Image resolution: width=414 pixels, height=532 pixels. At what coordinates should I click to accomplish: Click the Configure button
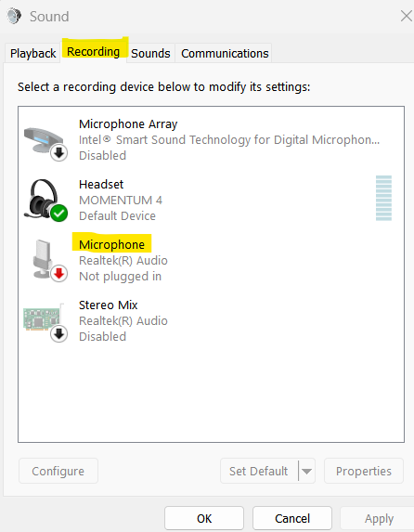(x=58, y=471)
